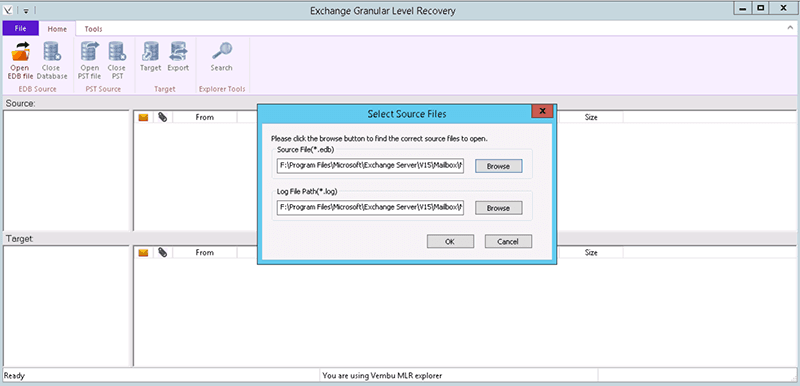800x386 pixels.
Task: Maximize the application window
Action: click(760, 9)
